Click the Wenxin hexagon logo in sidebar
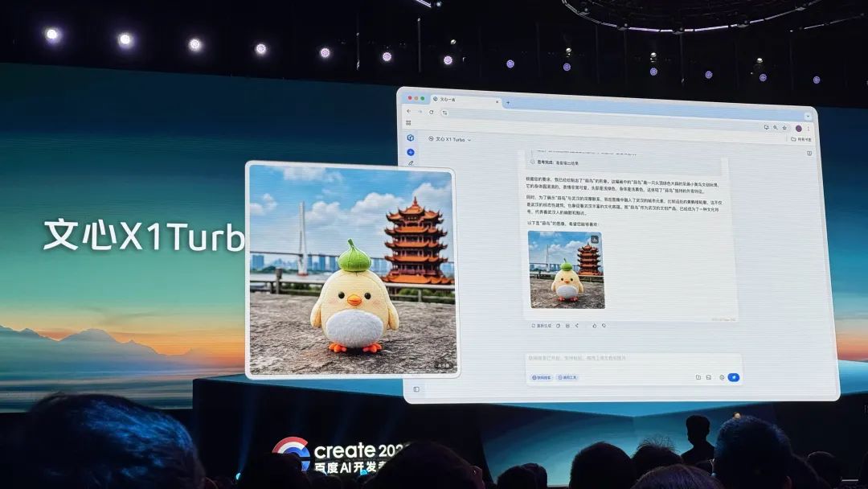 click(x=410, y=138)
